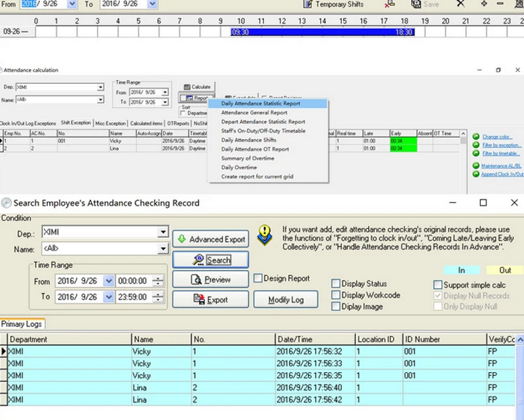Click the Modify Log button
Screen dimensions: 524x420
coord(286,299)
